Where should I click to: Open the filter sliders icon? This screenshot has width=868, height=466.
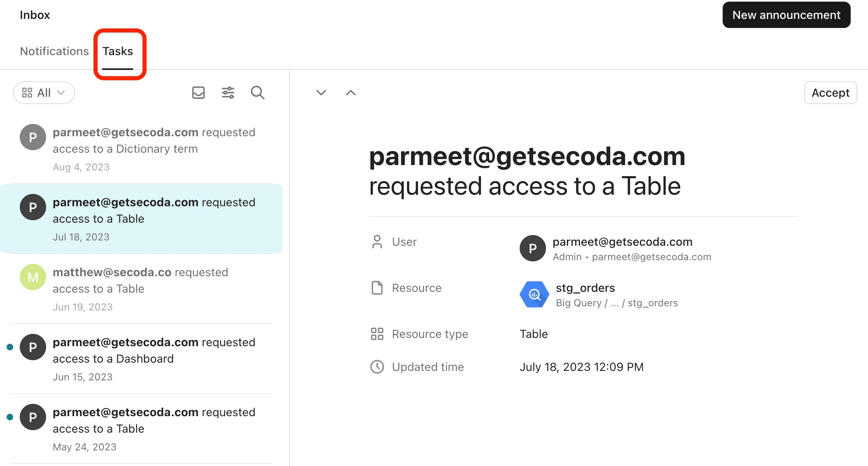pyautogui.click(x=228, y=93)
